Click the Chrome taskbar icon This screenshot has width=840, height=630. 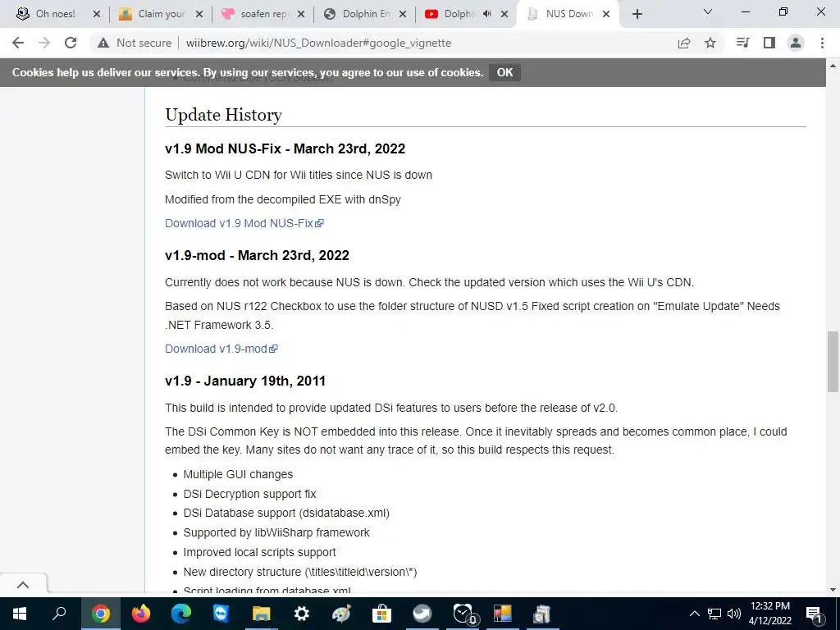point(101,614)
